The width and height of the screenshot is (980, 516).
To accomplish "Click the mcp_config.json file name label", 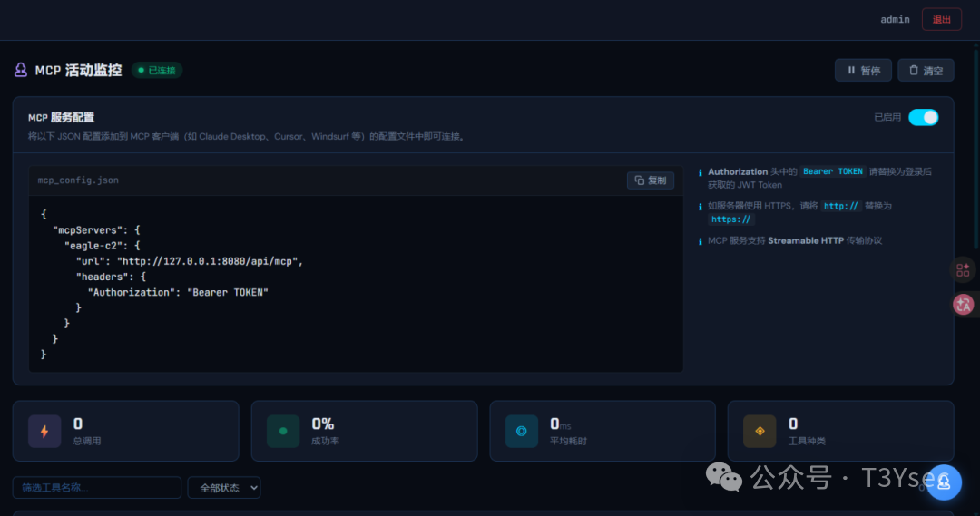I will click(x=78, y=180).
